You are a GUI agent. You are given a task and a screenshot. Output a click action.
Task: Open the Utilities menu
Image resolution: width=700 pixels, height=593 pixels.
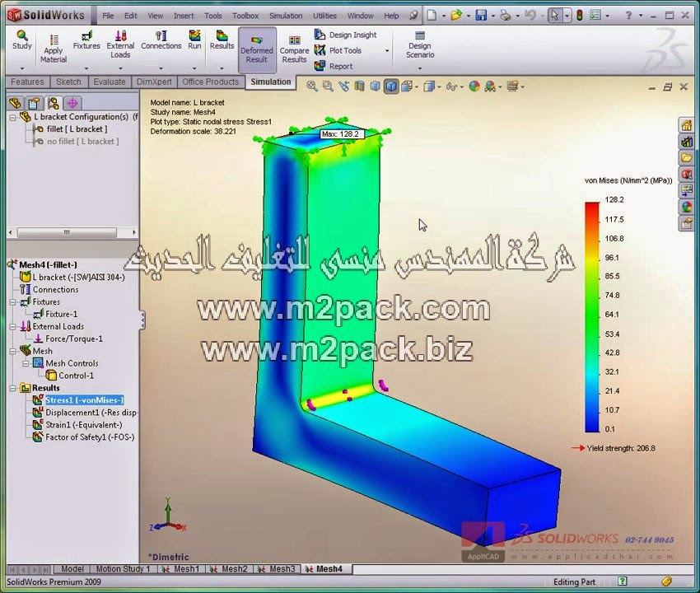324,16
